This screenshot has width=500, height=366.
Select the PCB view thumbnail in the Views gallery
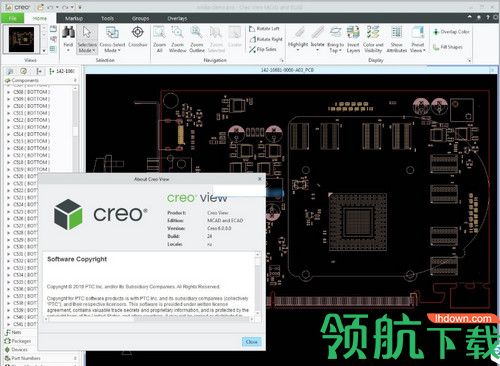pos(22,40)
